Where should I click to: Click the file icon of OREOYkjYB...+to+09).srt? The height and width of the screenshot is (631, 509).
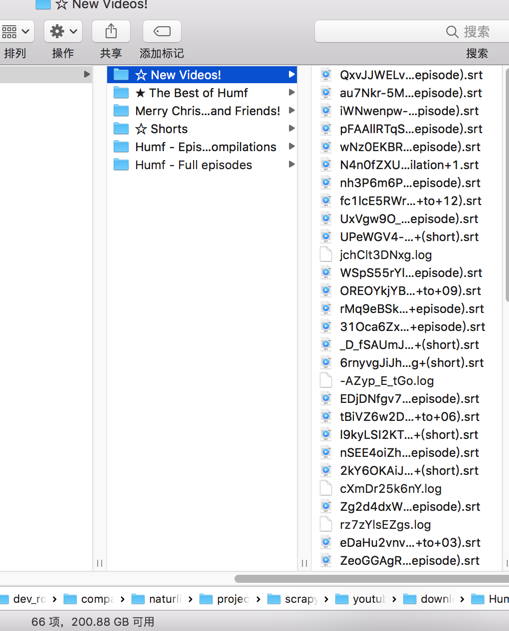tap(326, 291)
